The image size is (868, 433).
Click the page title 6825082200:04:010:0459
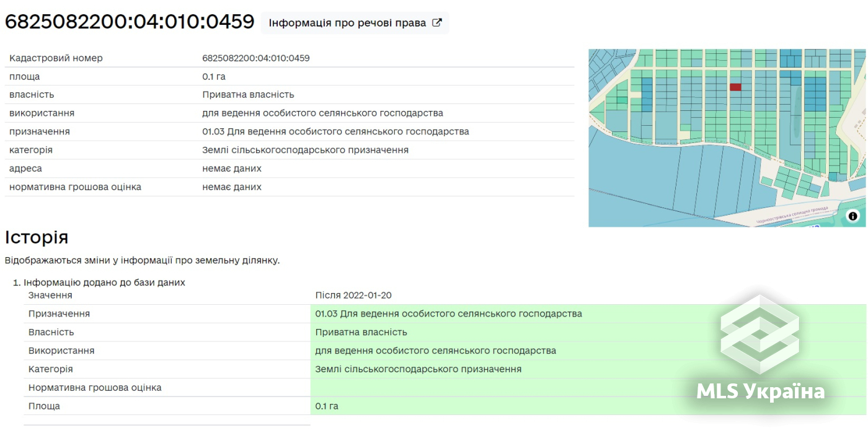[x=130, y=22]
